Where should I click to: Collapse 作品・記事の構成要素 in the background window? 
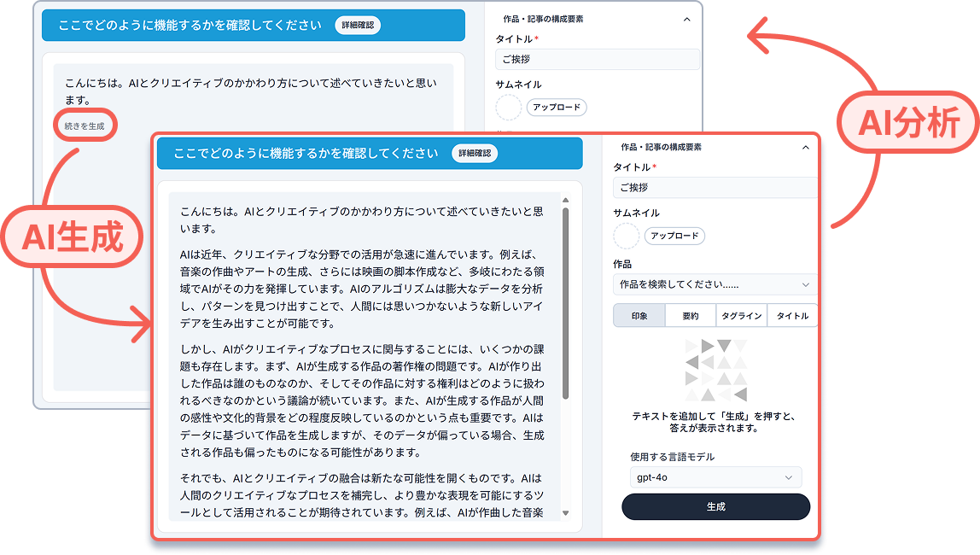tap(687, 19)
